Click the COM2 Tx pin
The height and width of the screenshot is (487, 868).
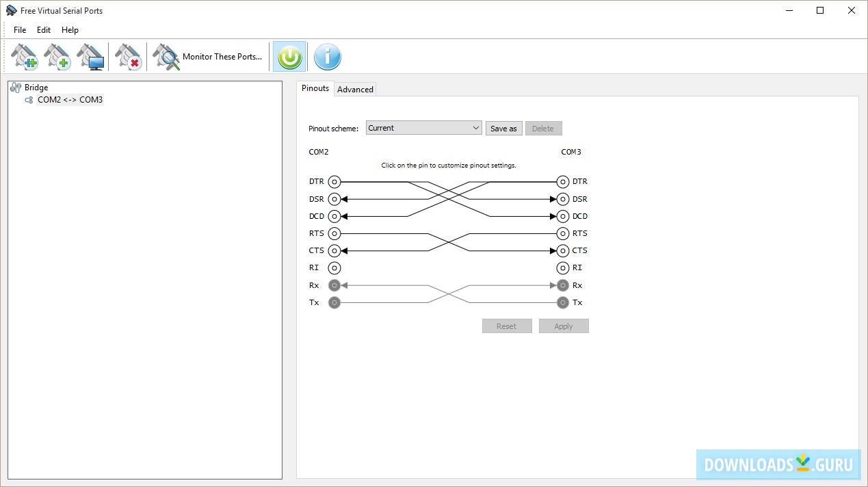[x=334, y=302]
